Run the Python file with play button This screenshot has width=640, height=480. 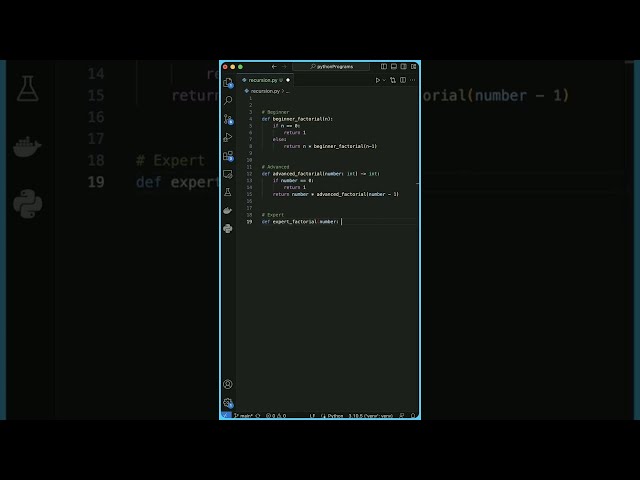pos(378,80)
